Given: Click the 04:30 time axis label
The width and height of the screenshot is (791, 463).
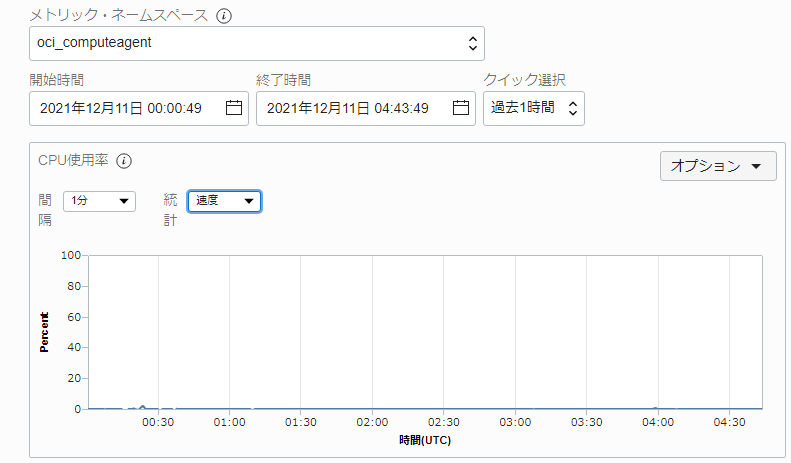Looking at the screenshot, I should click(x=729, y=422).
